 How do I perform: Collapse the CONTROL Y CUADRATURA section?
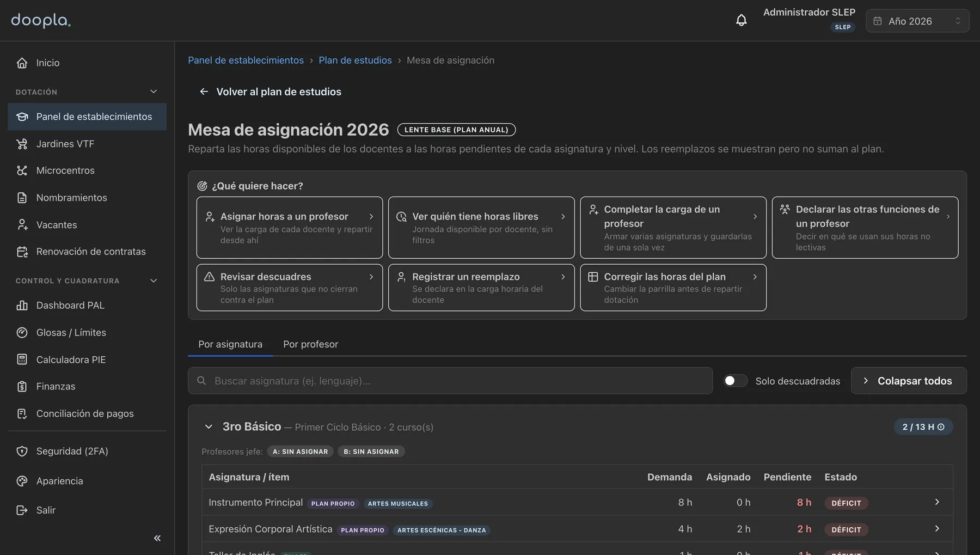154,281
